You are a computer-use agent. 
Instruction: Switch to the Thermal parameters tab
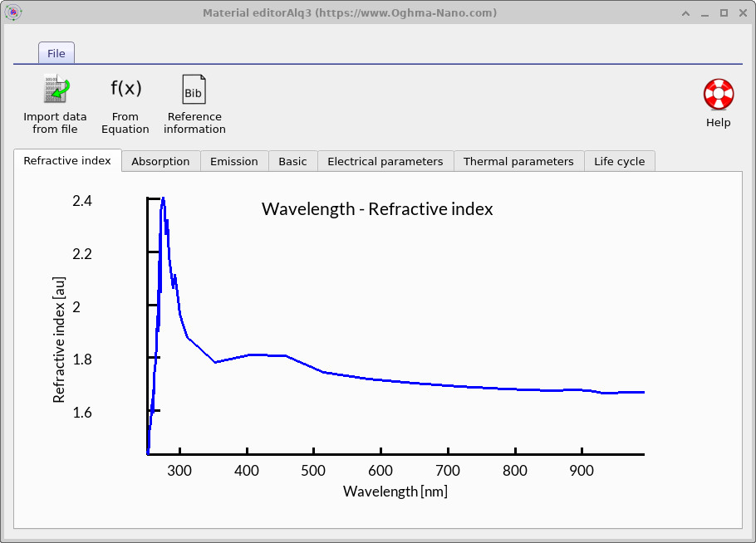coord(519,161)
